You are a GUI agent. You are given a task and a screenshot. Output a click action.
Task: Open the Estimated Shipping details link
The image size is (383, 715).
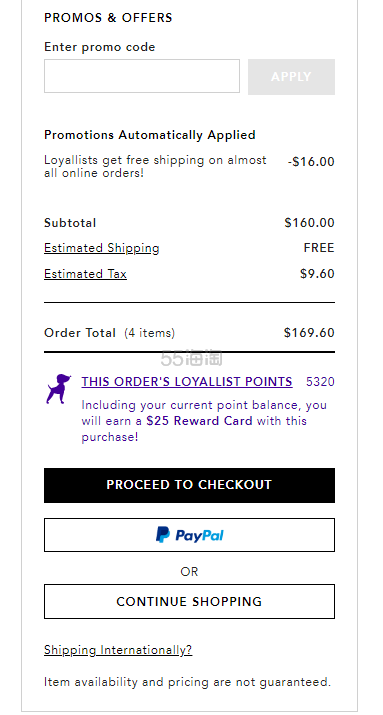click(102, 248)
